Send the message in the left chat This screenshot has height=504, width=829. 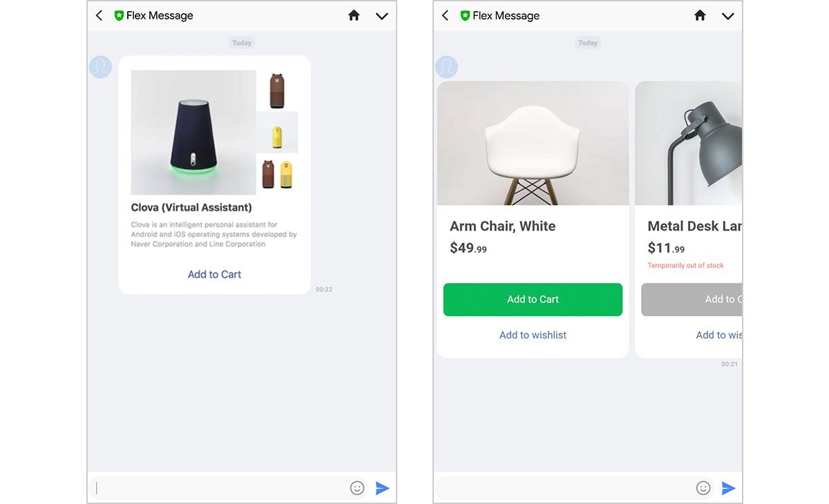382,488
